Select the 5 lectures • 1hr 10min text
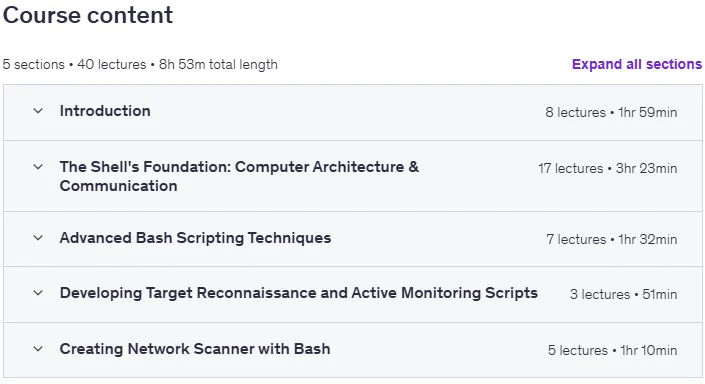Image resolution: width=705 pixels, height=384 pixels. (x=612, y=350)
